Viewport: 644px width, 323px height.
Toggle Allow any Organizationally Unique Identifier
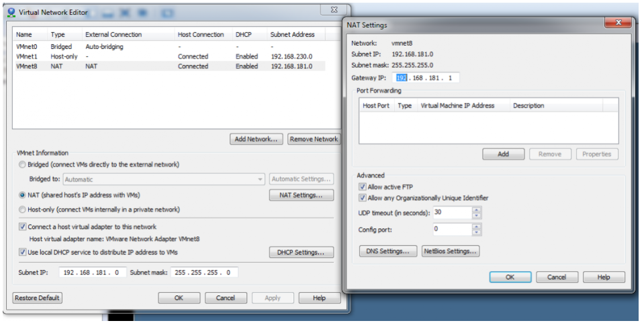(x=363, y=198)
